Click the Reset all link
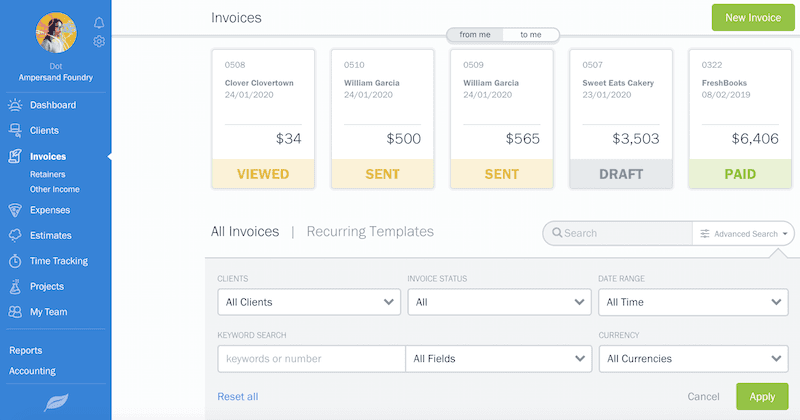The image size is (800, 420). pos(238,397)
